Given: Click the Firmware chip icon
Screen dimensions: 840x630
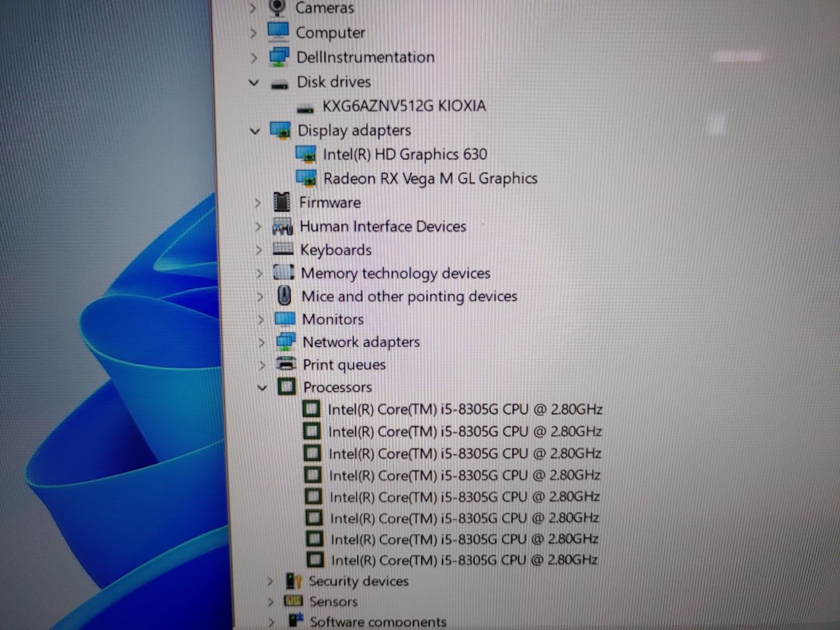Looking at the screenshot, I should (282, 202).
